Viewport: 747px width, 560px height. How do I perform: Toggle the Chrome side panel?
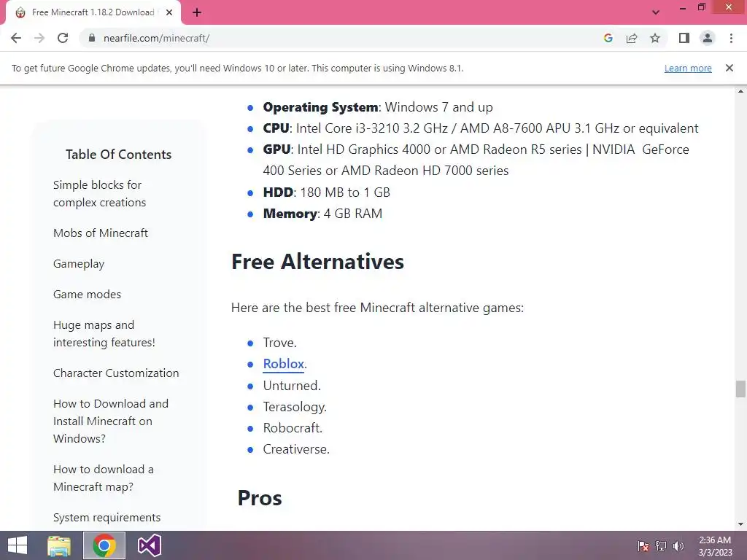pyautogui.click(x=684, y=38)
